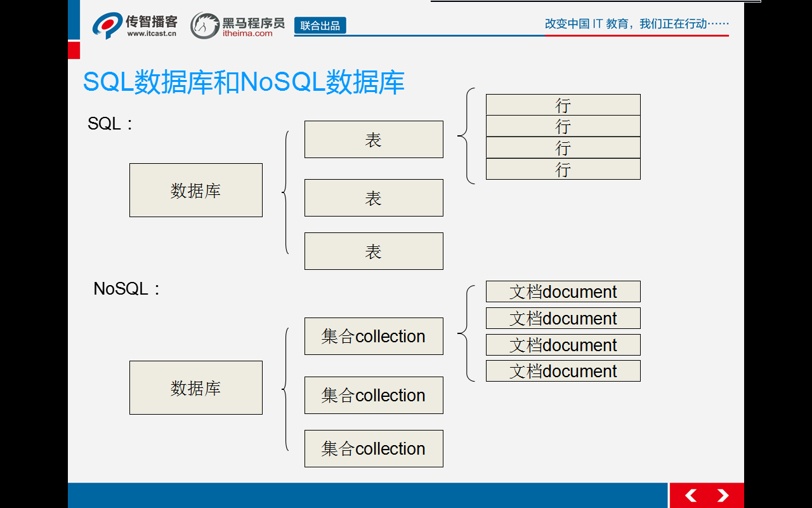Click the 传智播客 round logo icon
The image size is (812, 508).
[x=107, y=25]
